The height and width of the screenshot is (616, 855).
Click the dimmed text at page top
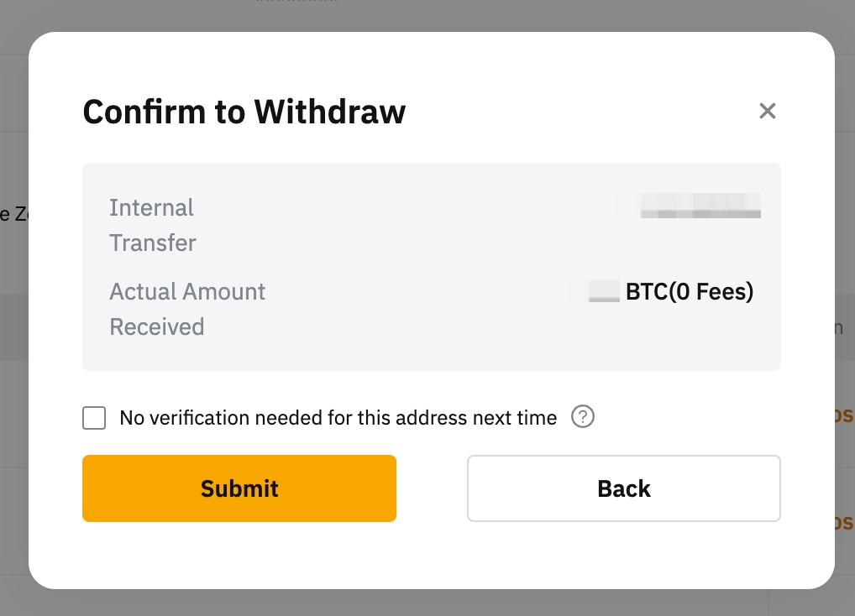296,3
